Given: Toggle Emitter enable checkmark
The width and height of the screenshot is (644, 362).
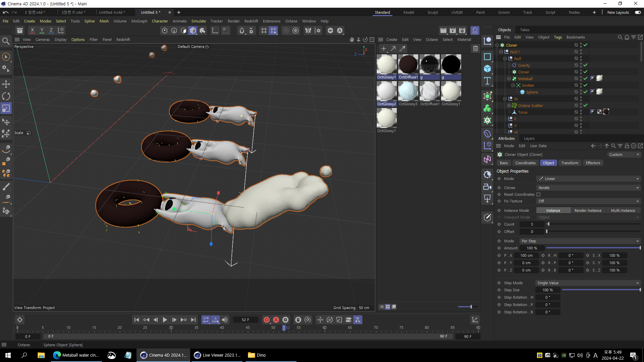Looking at the screenshot, I should [585, 85].
